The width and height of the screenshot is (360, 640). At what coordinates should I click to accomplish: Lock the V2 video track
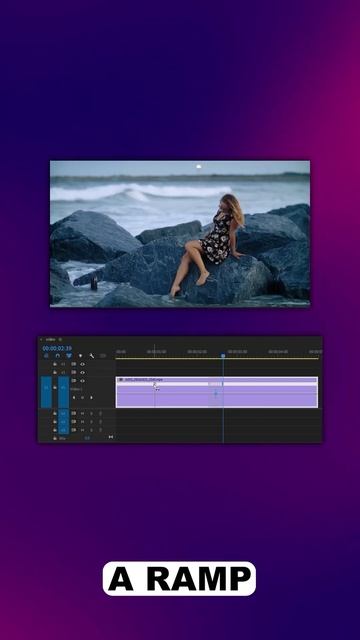pos(55,372)
